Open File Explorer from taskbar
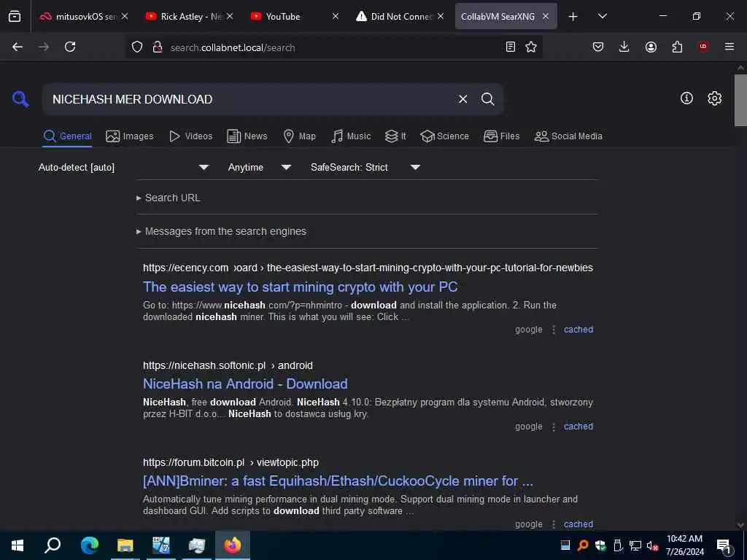 [x=125, y=545]
